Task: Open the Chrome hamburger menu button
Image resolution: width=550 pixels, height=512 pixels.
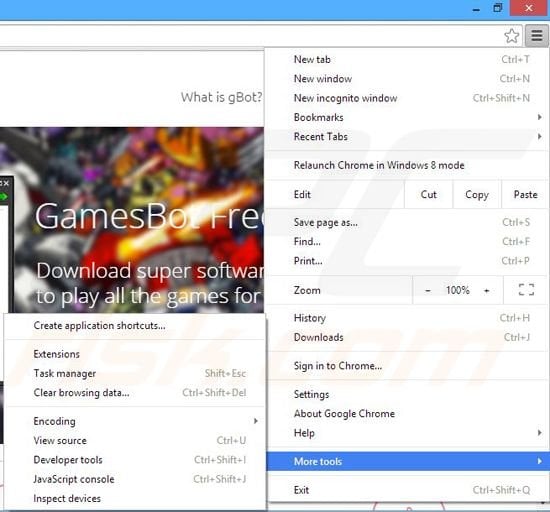Action: pos(537,35)
